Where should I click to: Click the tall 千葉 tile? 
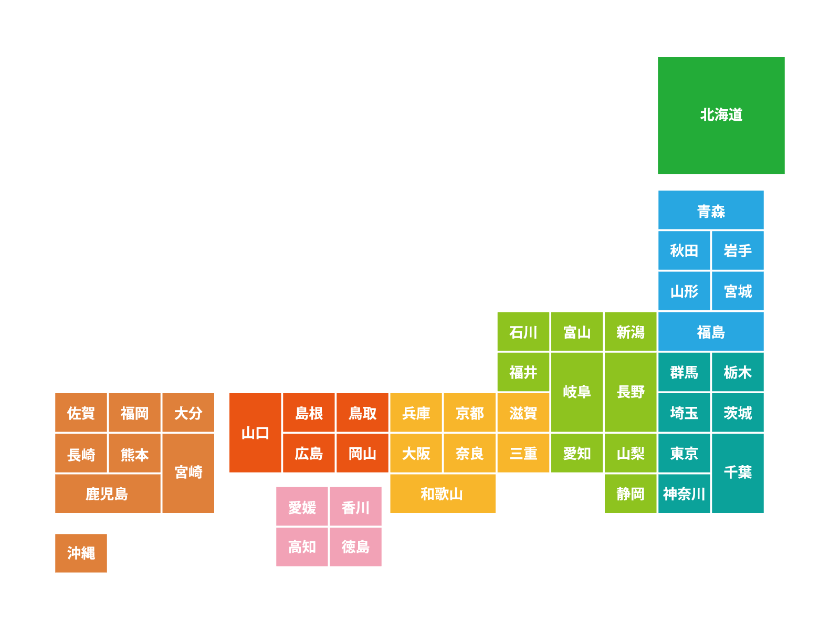[x=738, y=473]
